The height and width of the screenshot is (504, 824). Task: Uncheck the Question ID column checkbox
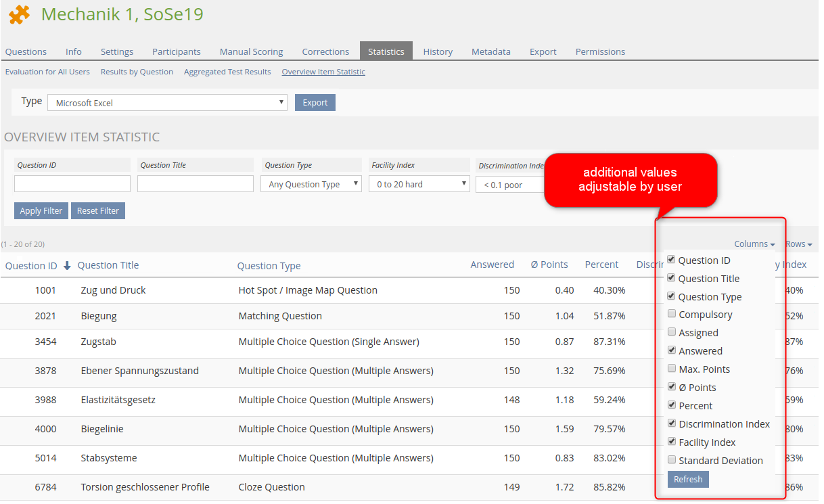pyautogui.click(x=671, y=260)
